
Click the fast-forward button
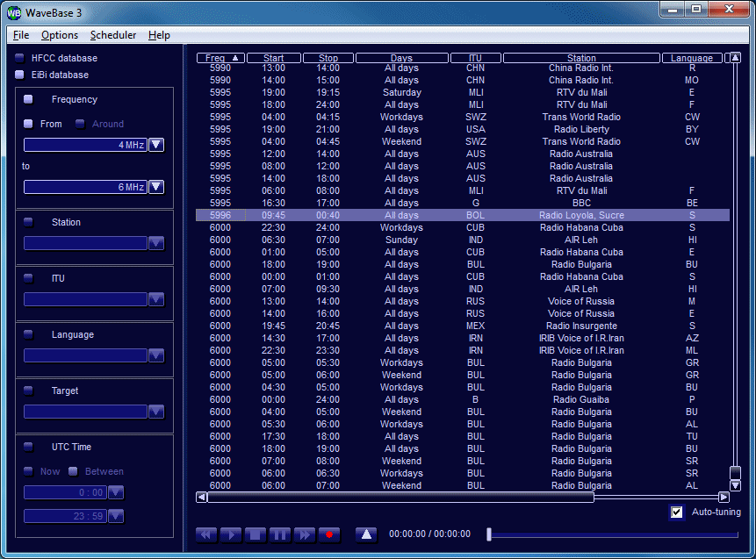pyautogui.click(x=305, y=534)
